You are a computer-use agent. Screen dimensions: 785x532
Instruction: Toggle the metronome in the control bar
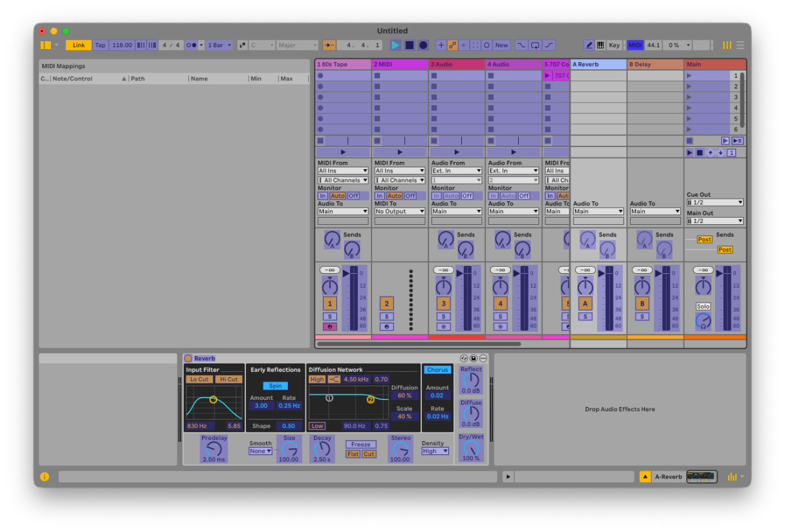point(191,45)
